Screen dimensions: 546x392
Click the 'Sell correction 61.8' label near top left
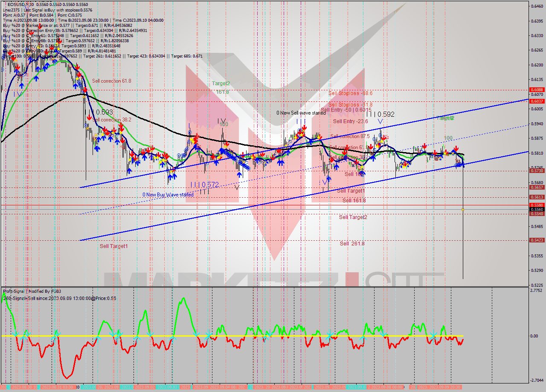point(111,81)
